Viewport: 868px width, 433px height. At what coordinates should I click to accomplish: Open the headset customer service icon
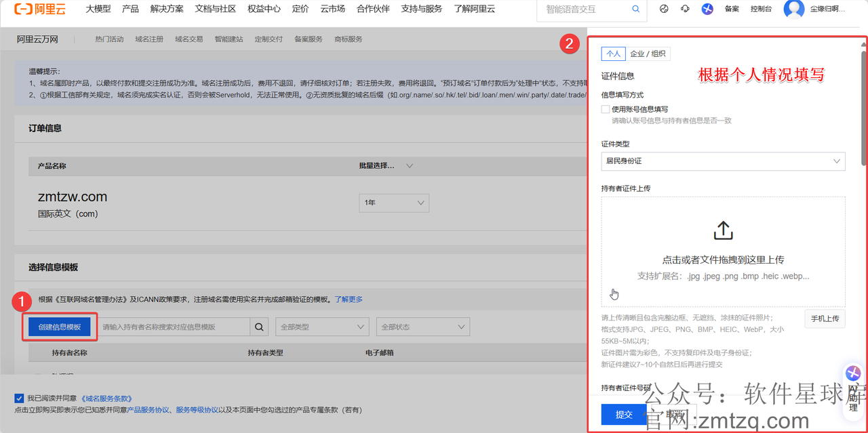pyautogui.click(x=685, y=9)
